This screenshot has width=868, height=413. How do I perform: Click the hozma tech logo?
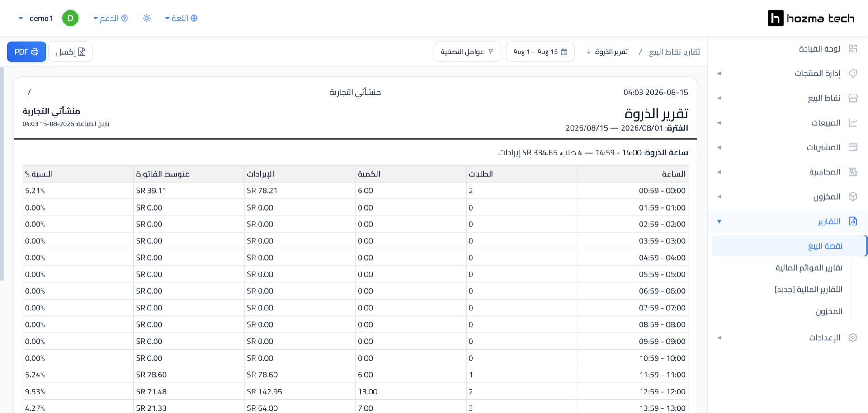pos(811,18)
